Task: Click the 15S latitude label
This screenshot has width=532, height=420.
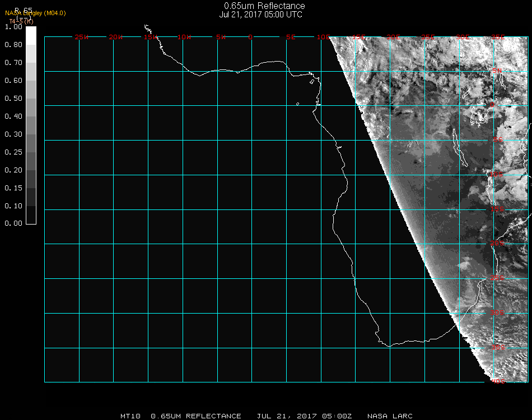Action: pos(497,209)
